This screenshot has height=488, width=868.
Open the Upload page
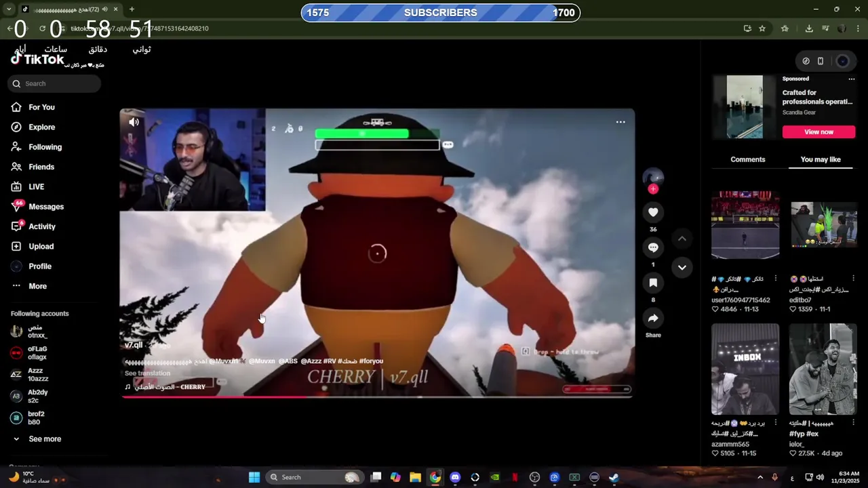pos(41,246)
